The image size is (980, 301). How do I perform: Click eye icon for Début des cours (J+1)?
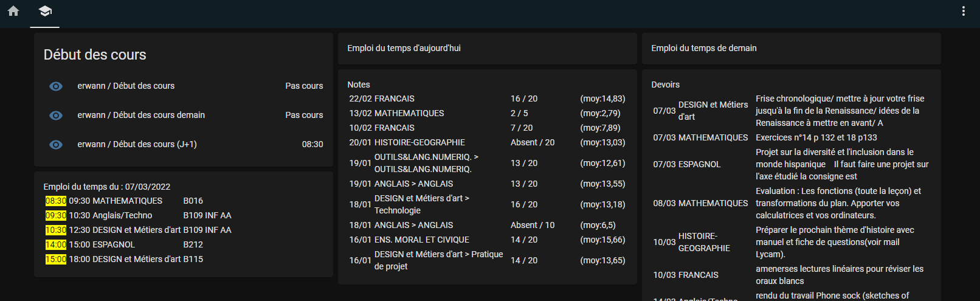pyautogui.click(x=56, y=145)
